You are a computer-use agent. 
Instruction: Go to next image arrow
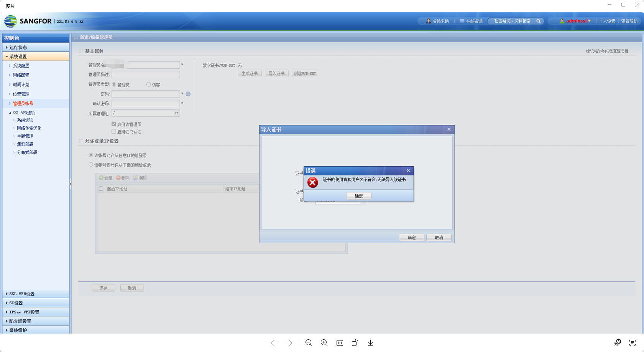coord(289,343)
